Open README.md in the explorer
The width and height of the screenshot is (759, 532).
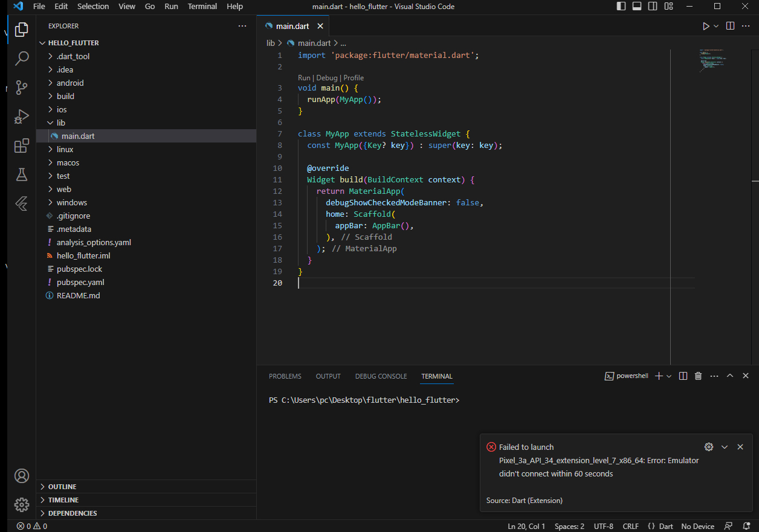pos(146,295)
